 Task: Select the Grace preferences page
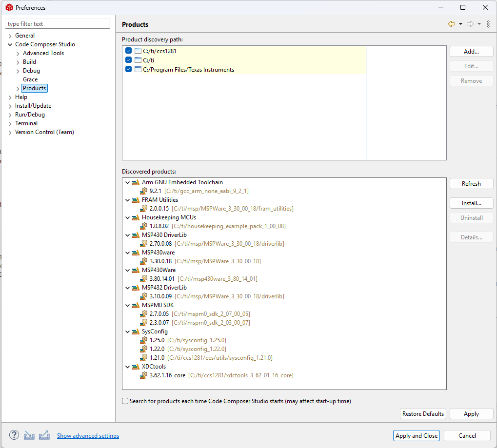click(30, 79)
